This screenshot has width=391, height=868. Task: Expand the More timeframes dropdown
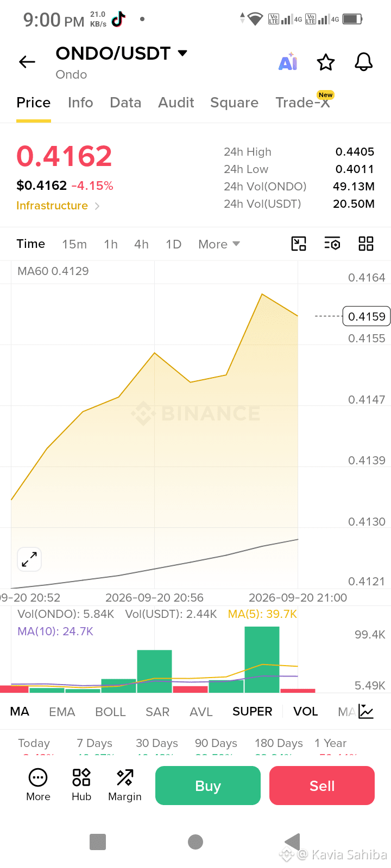click(x=219, y=244)
